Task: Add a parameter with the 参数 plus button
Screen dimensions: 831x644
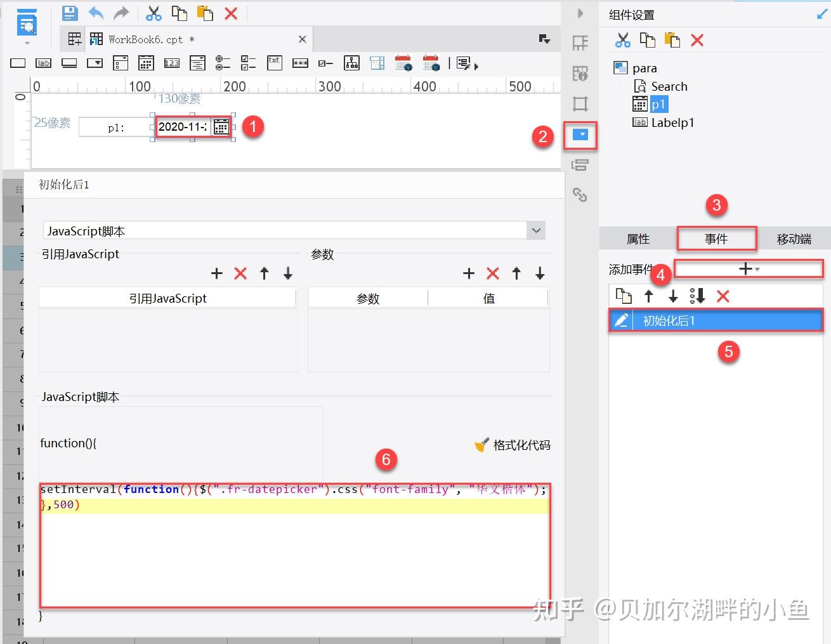Action: (x=469, y=273)
